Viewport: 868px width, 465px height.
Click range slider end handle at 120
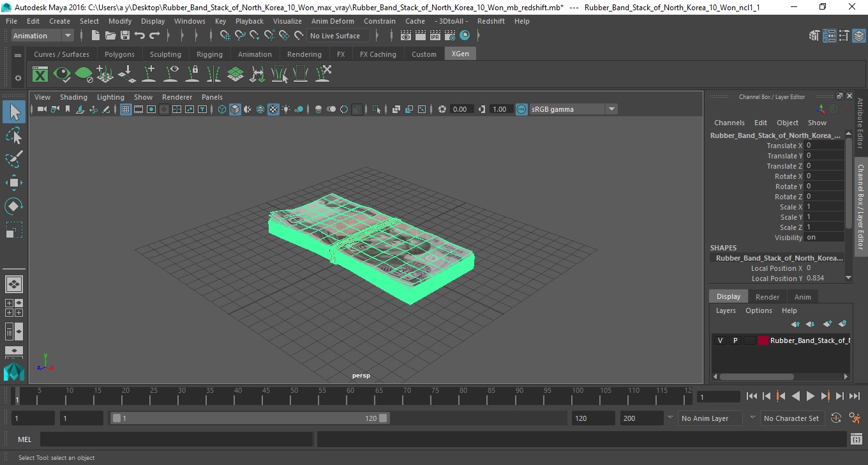point(383,418)
